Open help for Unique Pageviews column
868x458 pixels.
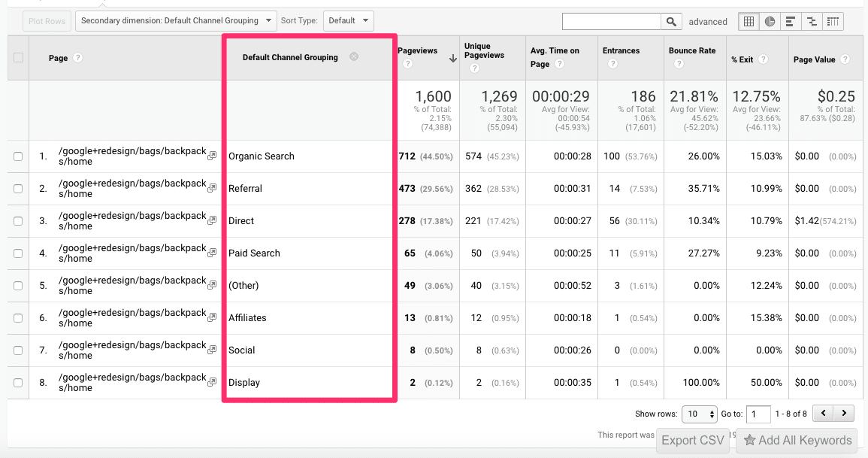[474, 68]
